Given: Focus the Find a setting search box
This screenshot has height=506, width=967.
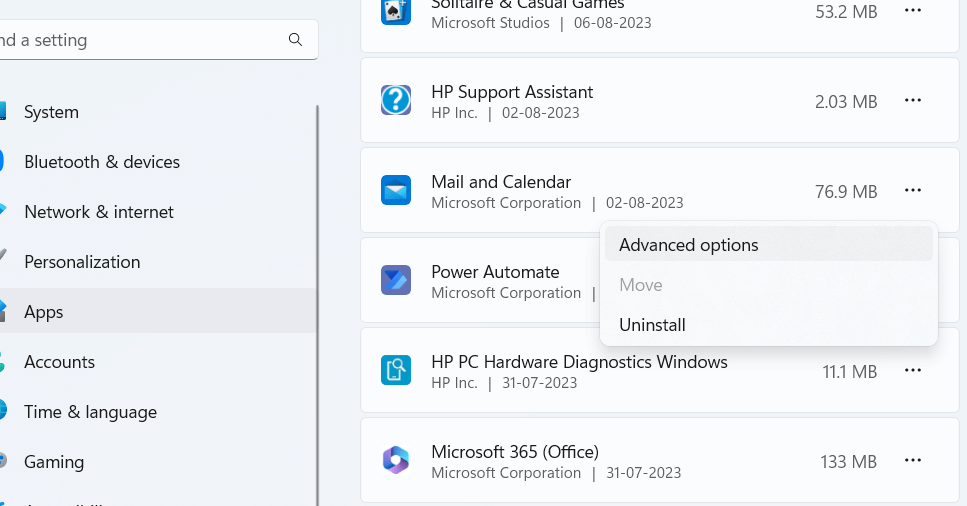Looking at the screenshot, I should (158, 40).
